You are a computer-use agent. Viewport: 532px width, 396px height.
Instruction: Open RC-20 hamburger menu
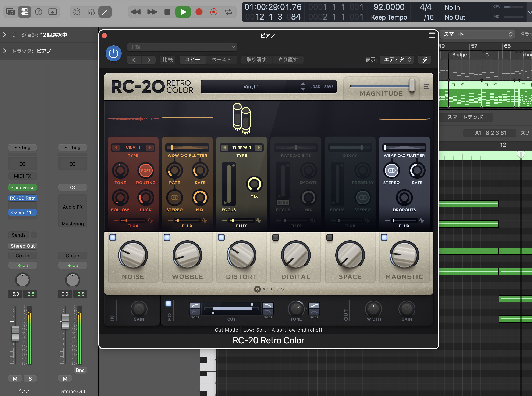(x=426, y=86)
